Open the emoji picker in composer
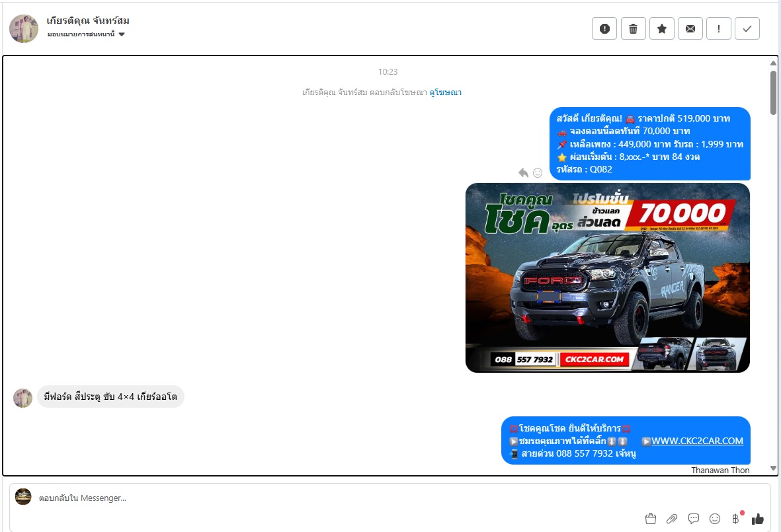Image resolution: width=781 pixels, height=532 pixels. (715, 519)
